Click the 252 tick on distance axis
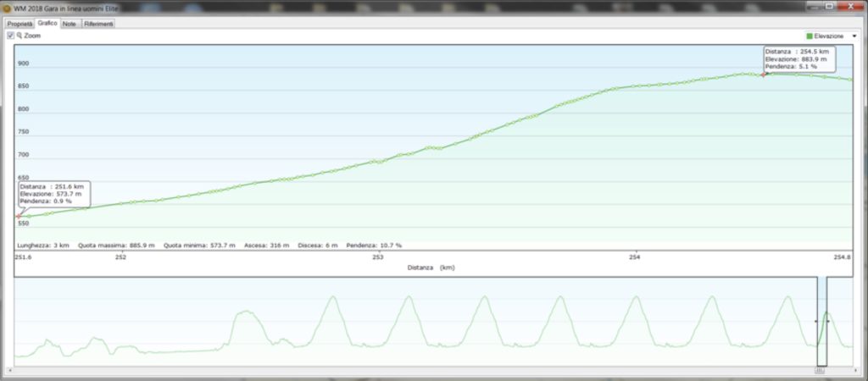Image resolution: width=868 pixels, height=381 pixels. pos(120,257)
